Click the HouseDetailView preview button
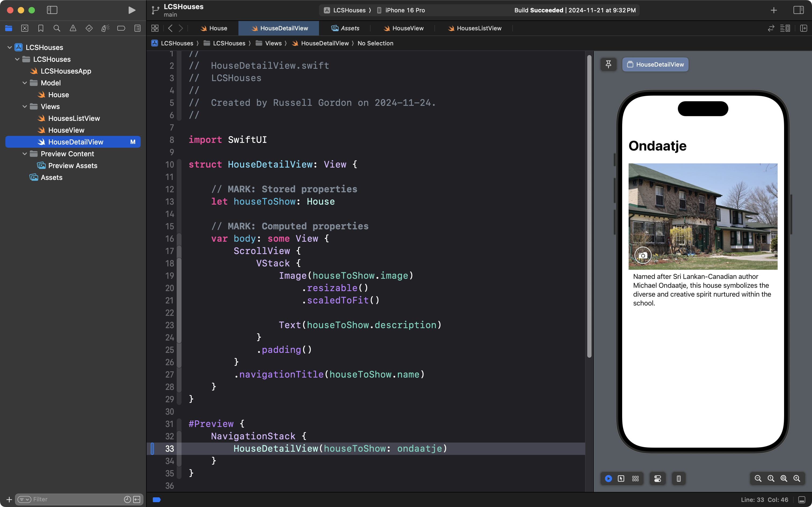Viewport: 812px width, 507px height. point(655,64)
